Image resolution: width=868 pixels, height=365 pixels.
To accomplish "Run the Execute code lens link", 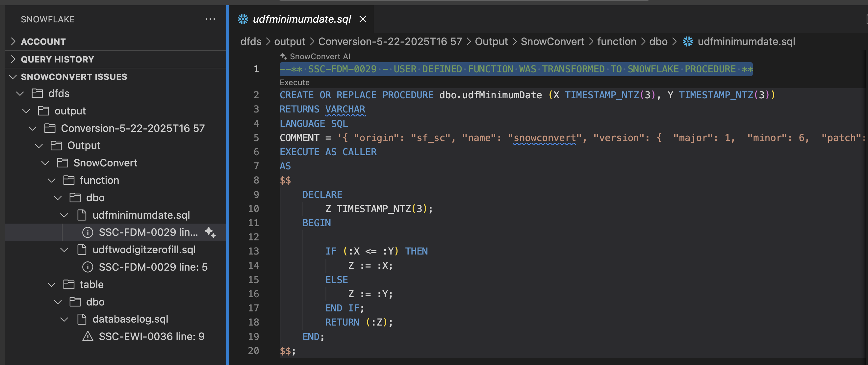I will tap(294, 82).
